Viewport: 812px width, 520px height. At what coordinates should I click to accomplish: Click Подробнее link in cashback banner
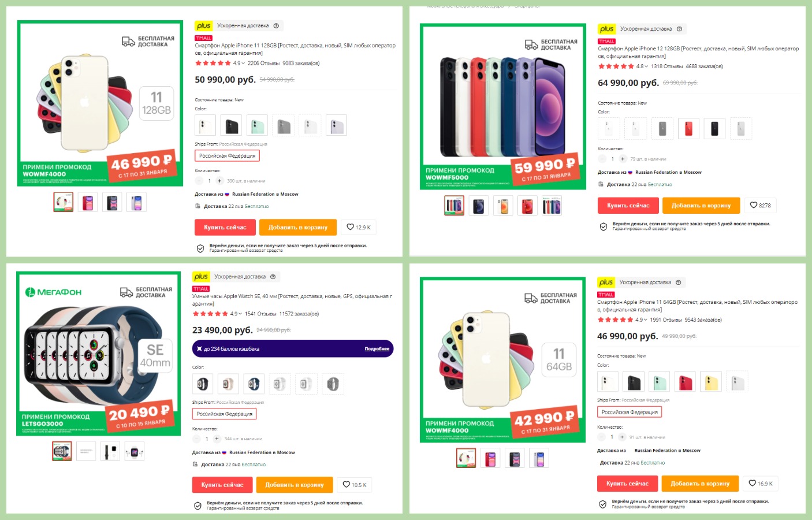[x=377, y=349]
